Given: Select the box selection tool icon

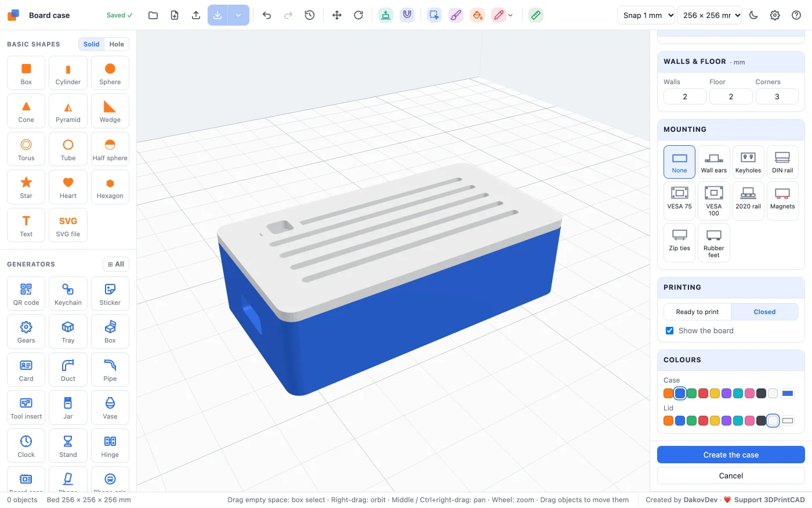Looking at the screenshot, I should point(434,15).
